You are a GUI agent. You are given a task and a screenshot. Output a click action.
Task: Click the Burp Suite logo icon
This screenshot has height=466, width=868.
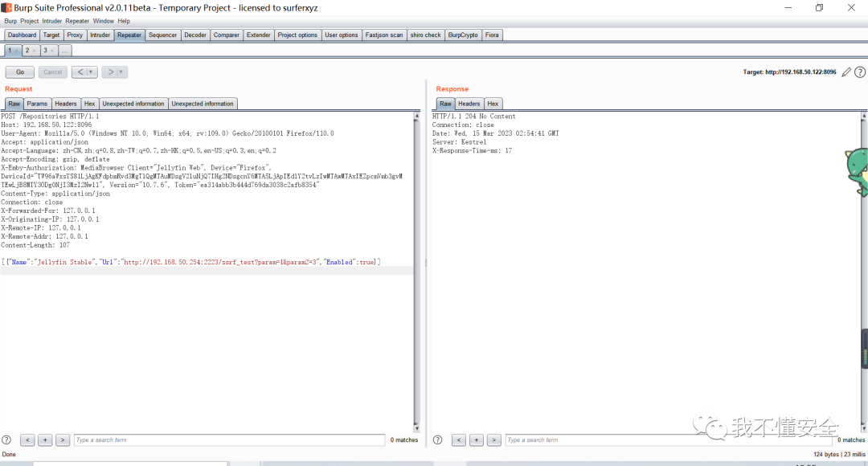click(6, 8)
